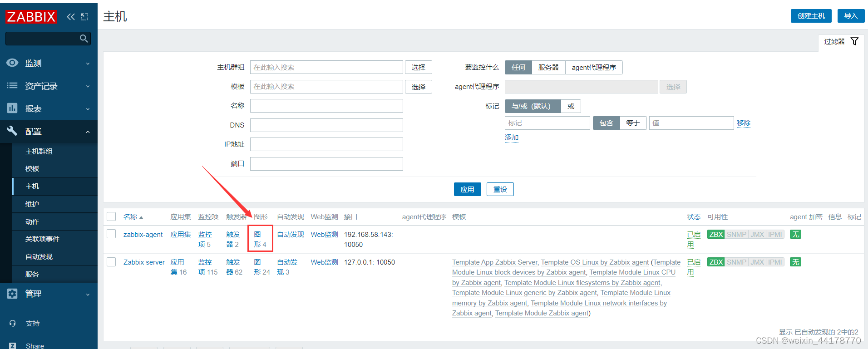Viewport: 868px width, 349px height.
Task: Click the 移除 tag link
Action: 744,123
